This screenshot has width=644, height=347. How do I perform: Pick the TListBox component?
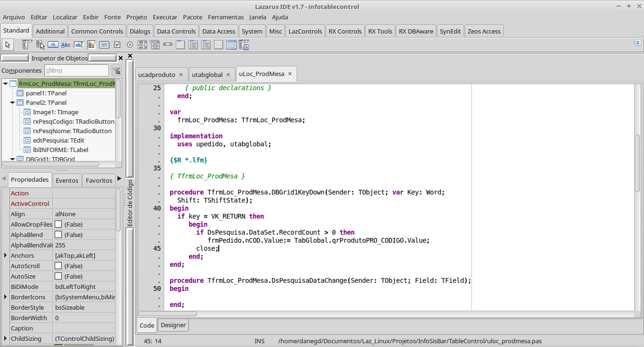coord(142,45)
